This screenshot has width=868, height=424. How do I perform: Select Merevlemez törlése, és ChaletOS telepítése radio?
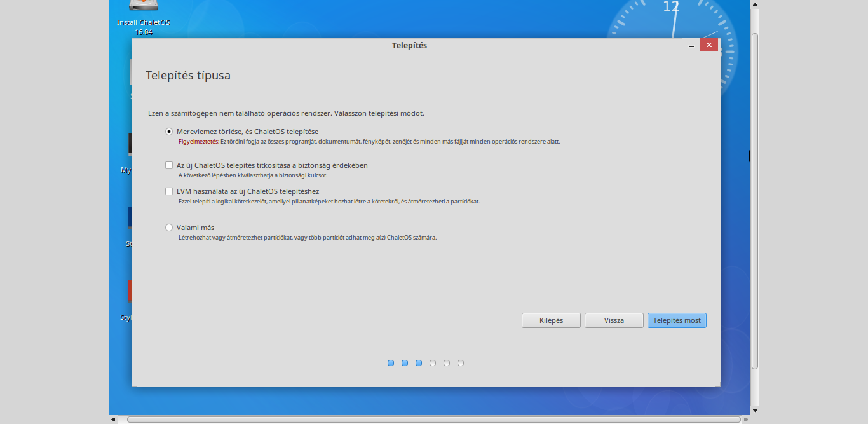[x=169, y=132]
